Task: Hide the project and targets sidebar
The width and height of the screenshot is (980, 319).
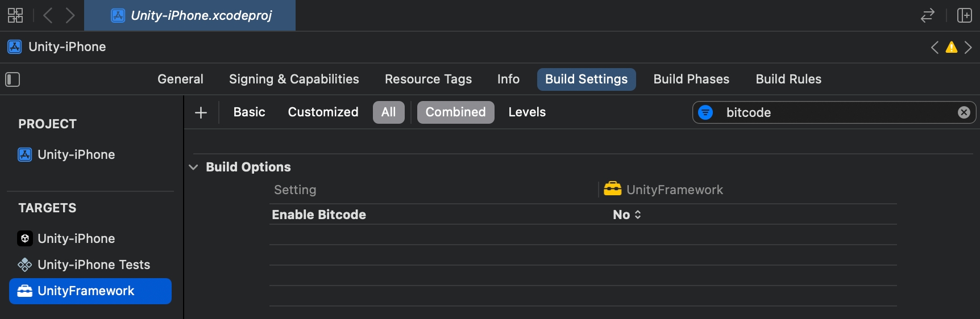Action: tap(13, 79)
